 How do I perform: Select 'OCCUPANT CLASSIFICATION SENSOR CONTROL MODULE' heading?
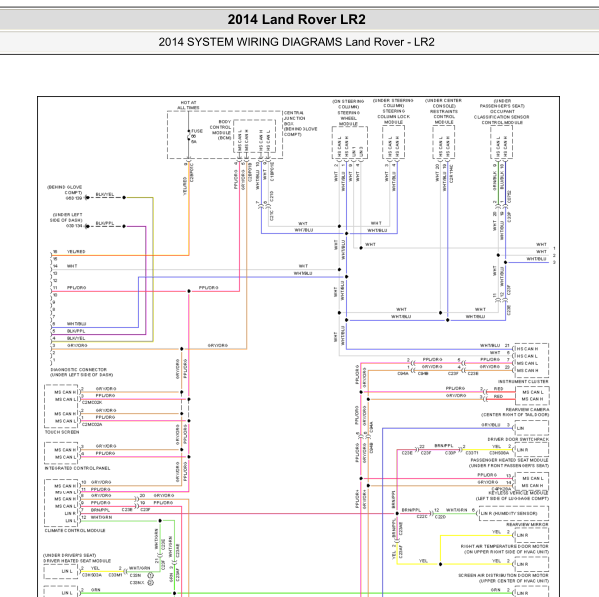tap(502, 117)
